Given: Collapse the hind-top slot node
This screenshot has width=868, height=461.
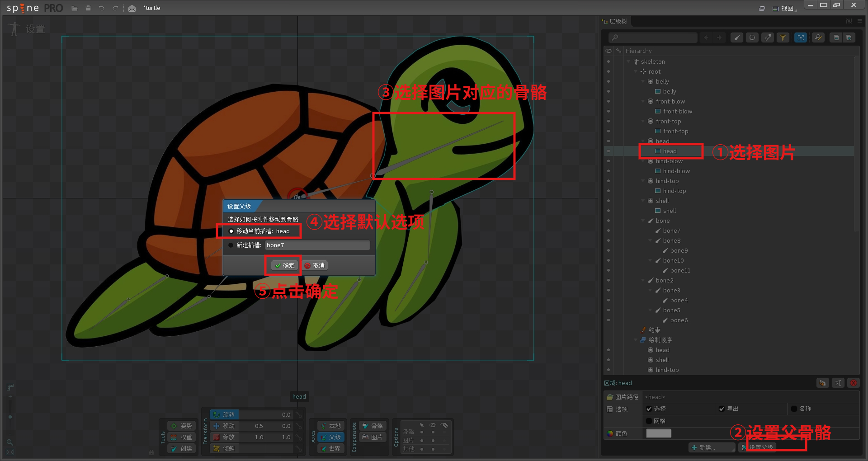Looking at the screenshot, I should point(643,181).
